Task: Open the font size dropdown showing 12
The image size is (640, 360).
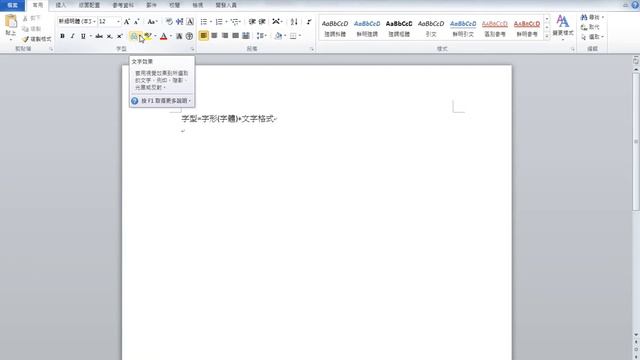Action: pos(118,22)
